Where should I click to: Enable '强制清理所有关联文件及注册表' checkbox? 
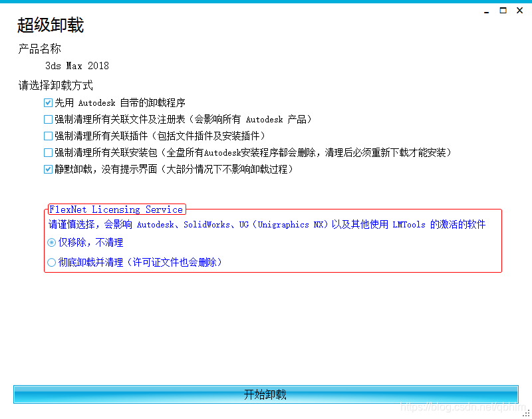pos(48,120)
